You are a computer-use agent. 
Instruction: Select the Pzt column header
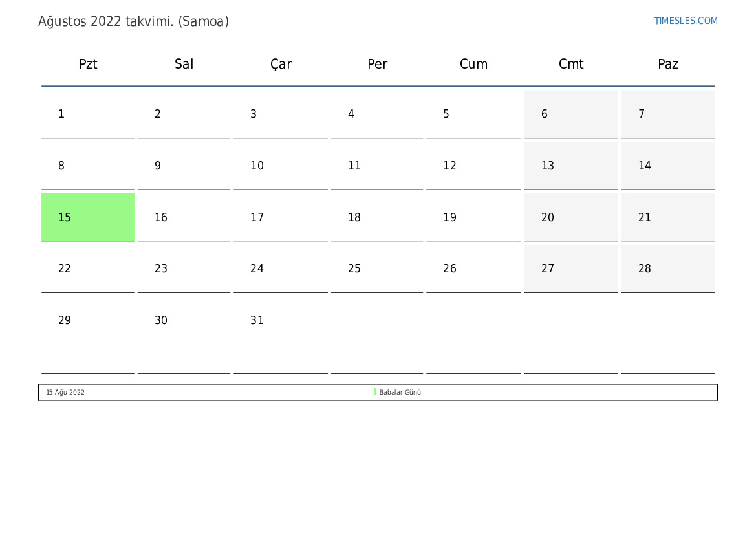pyautogui.click(x=88, y=64)
